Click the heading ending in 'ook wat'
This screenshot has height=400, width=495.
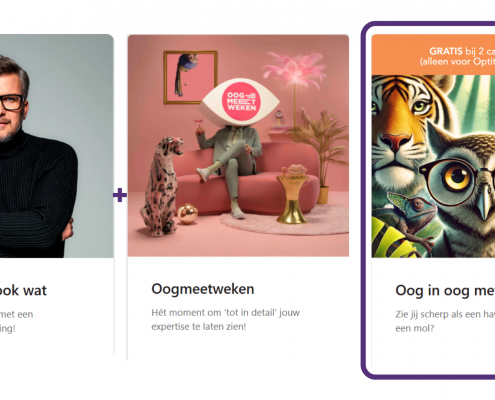coord(23,290)
